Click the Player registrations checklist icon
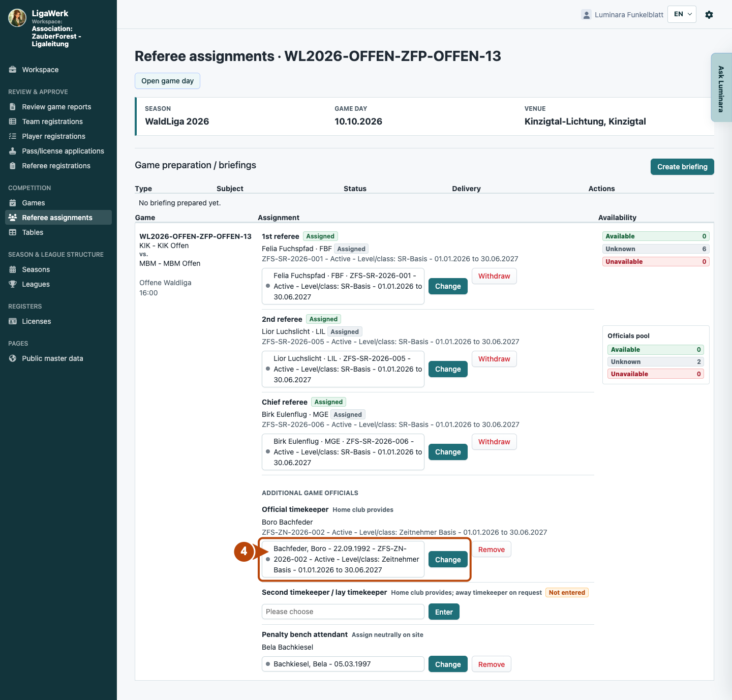The height and width of the screenshot is (700, 732). click(13, 136)
